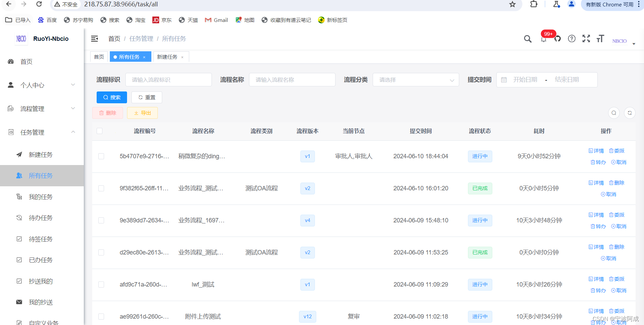Focus the 流程标识 input field
Screen dimensions: 644x325
(168, 80)
